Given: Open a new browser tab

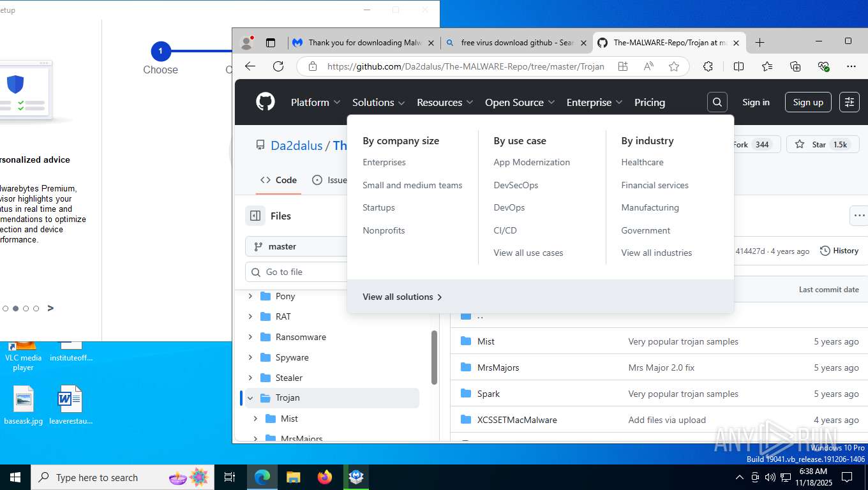Looking at the screenshot, I should 759,43.
